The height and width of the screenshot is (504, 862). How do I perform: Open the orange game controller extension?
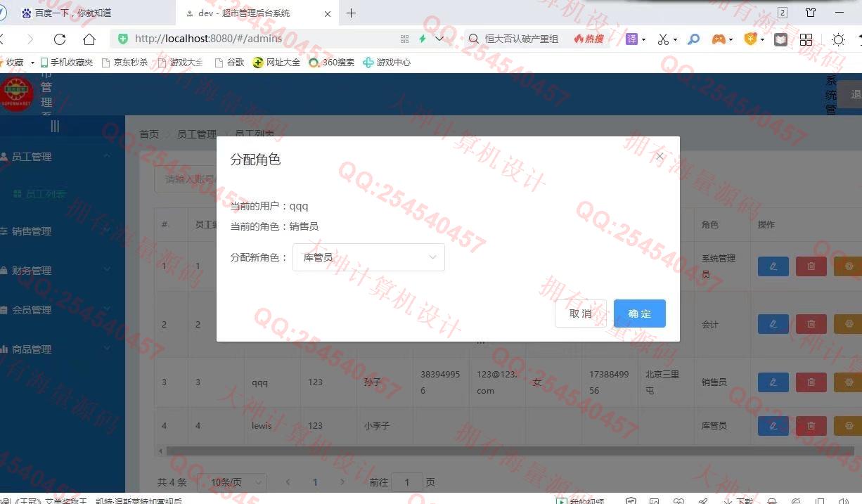click(x=719, y=39)
